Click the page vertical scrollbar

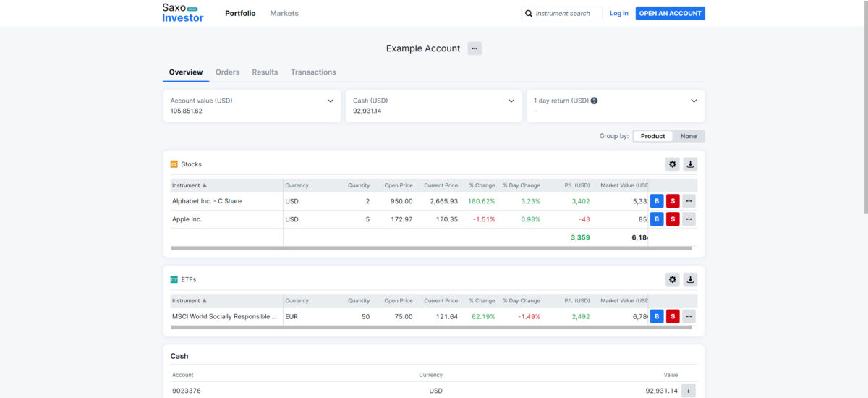(x=864, y=107)
